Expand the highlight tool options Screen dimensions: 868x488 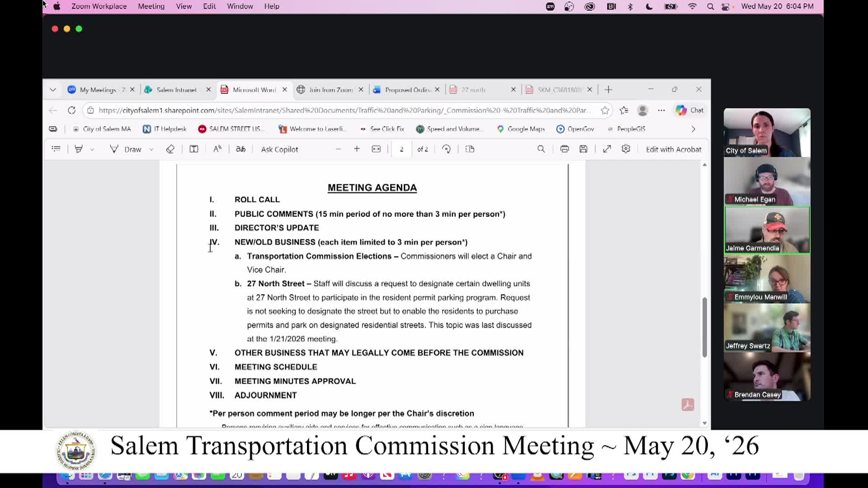coord(92,150)
